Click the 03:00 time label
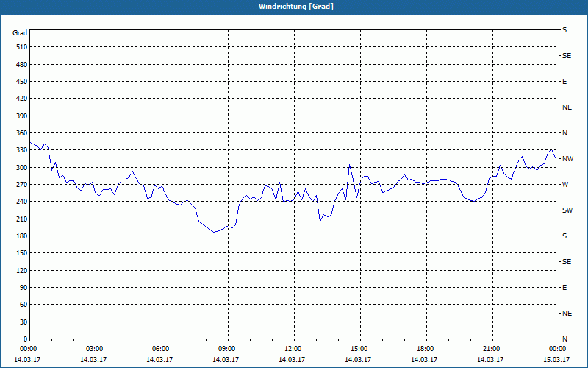This screenshot has width=588, height=368. click(x=94, y=349)
